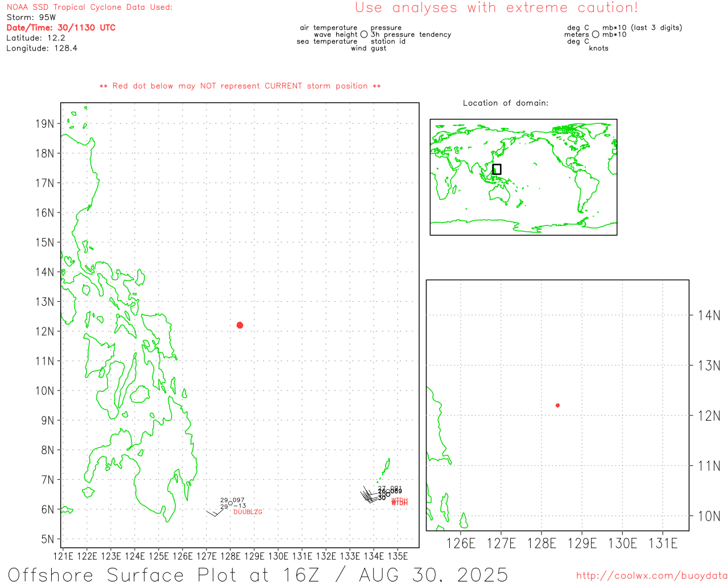Click the 'Location of domain:' caption
The width and height of the screenshot is (728, 582).
(506, 103)
